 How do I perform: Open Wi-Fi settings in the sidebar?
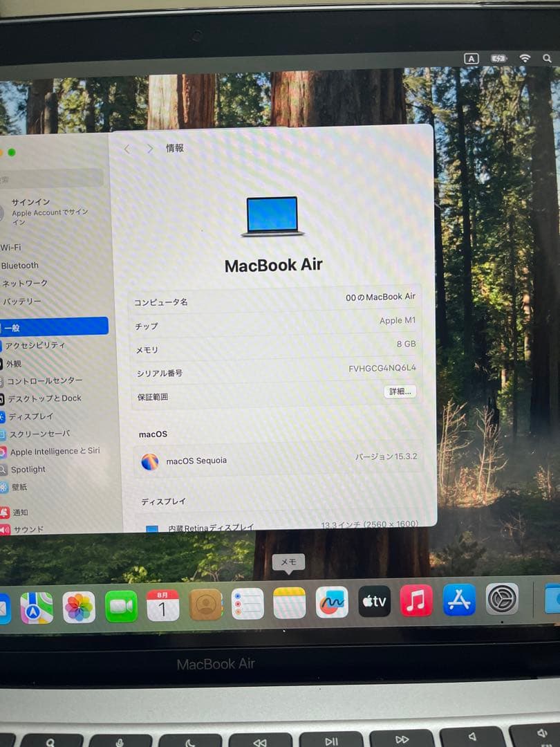tap(21, 246)
